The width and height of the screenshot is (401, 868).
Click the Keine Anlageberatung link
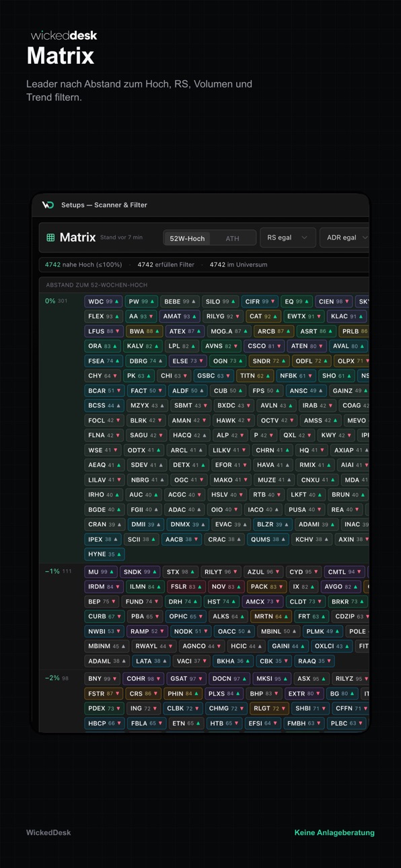[x=334, y=832]
